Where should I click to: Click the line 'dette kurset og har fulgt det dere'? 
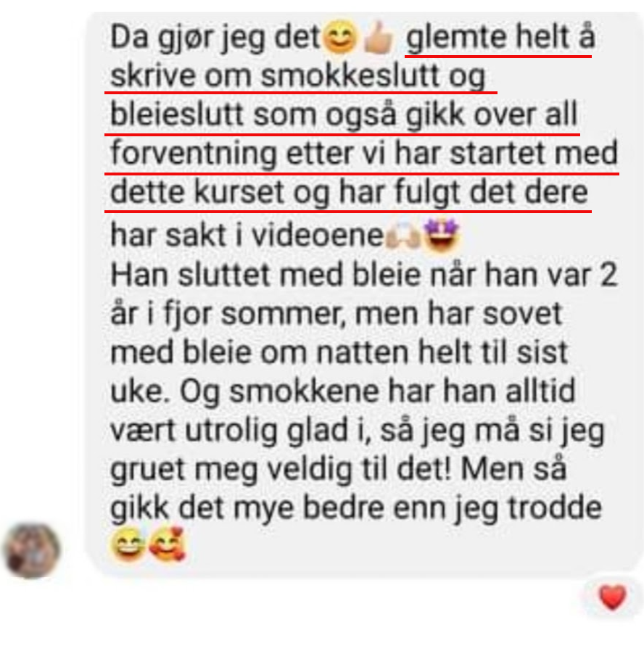[x=349, y=193]
